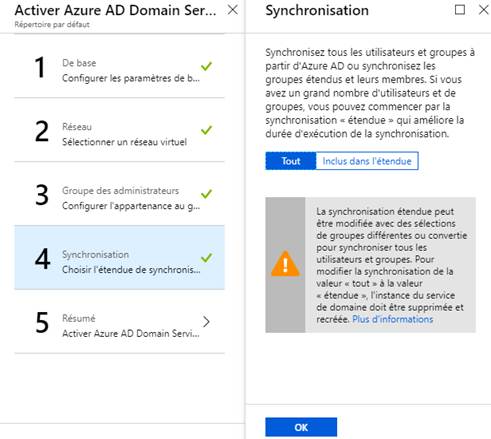491x439 pixels.
Task: Close the Activer Azure AD Domain Services blade
Action: pos(233,10)
